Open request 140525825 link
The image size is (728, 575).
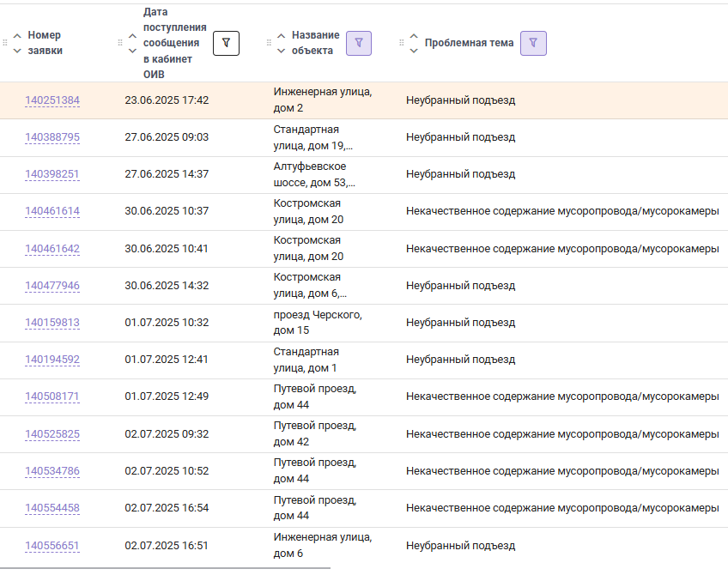click(x=52, y=434)
